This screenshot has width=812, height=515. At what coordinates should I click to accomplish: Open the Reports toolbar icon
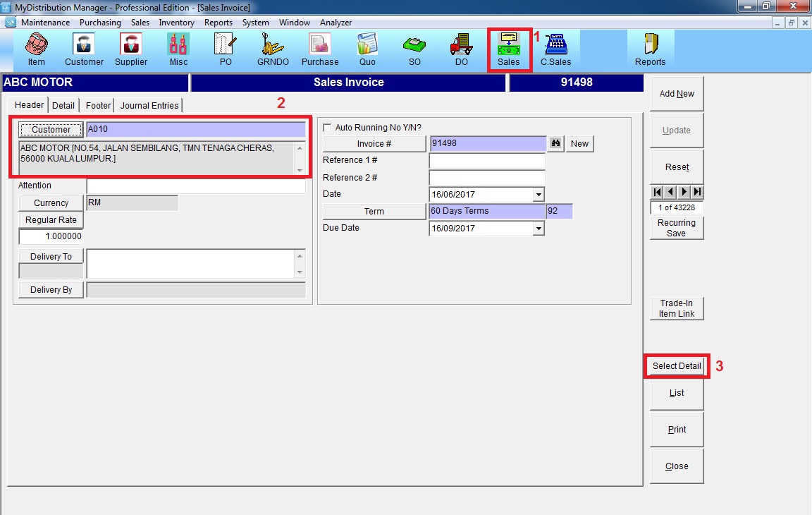[x=650, y=49]
